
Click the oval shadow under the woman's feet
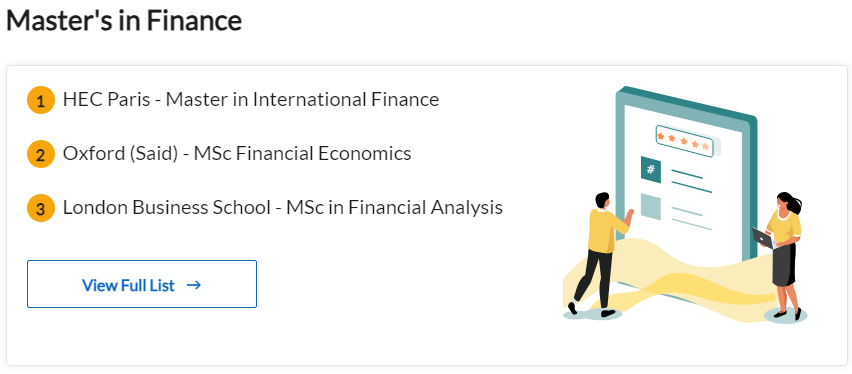pyautogui.click(x=786, y=315)
